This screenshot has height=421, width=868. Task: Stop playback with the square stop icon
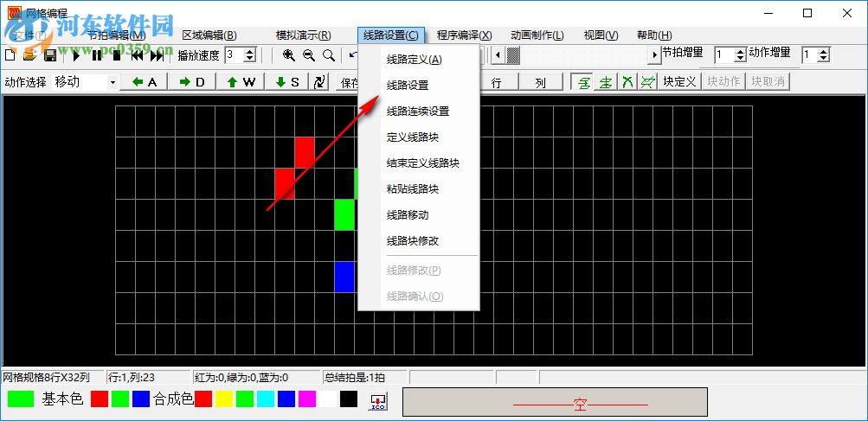116,55
